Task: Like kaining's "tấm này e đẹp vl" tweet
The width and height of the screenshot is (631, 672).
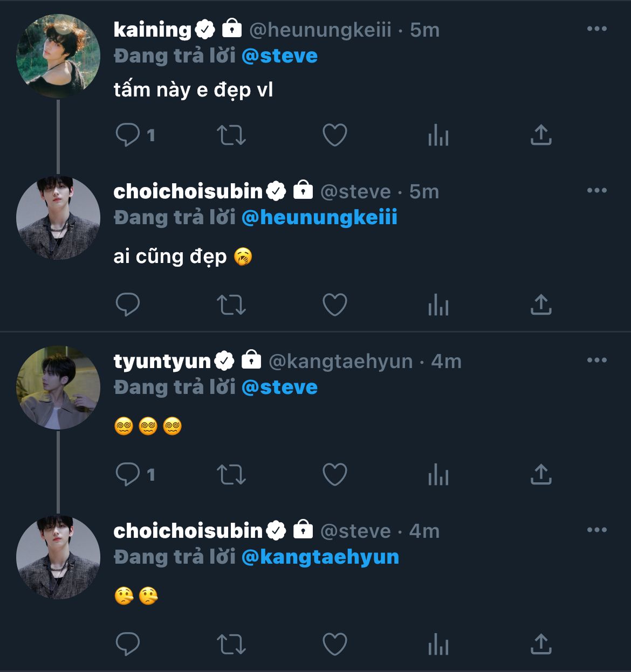Action: point(334,135)
